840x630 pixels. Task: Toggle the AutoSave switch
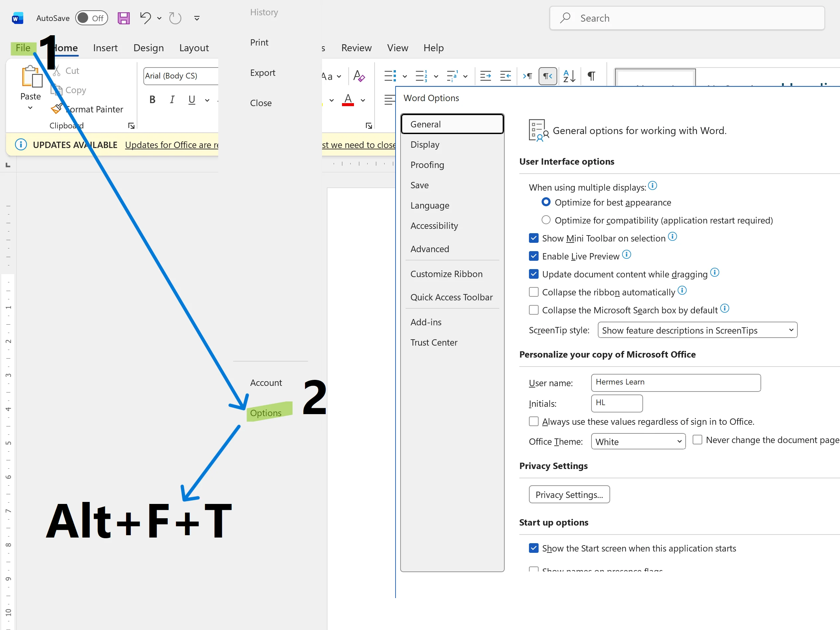tap(91, 18)
